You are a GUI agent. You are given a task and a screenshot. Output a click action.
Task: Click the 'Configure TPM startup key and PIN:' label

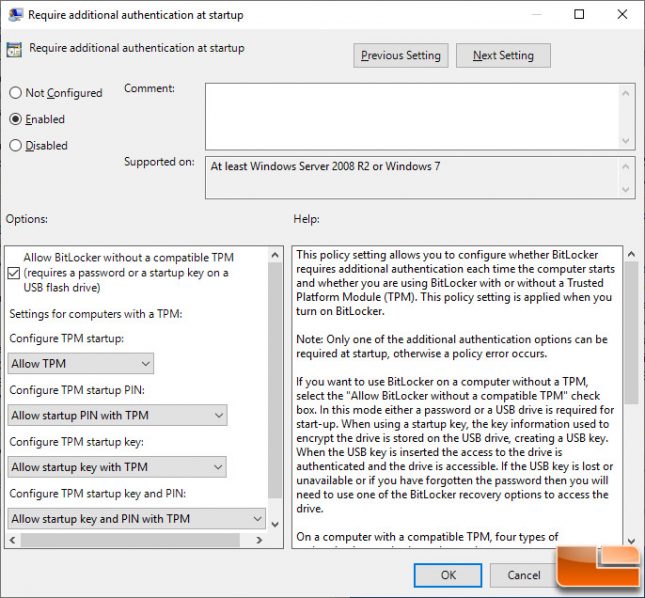click(97, 494)
